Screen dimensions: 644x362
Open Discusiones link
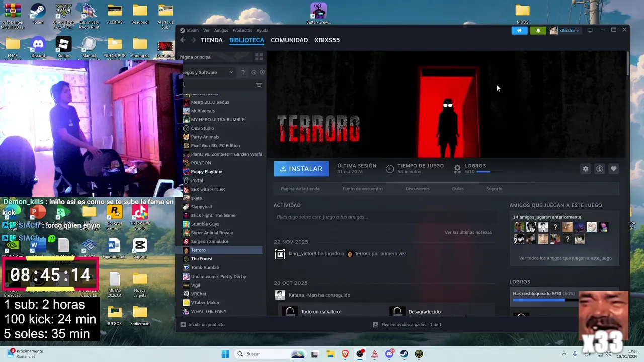tap(417, 189)
